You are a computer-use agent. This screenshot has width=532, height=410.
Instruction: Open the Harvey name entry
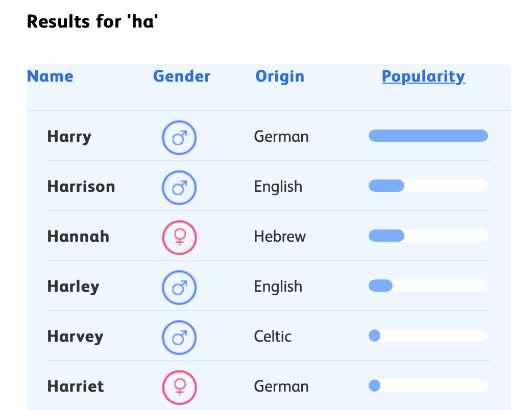pyautogui.click(x=75, y=337)
